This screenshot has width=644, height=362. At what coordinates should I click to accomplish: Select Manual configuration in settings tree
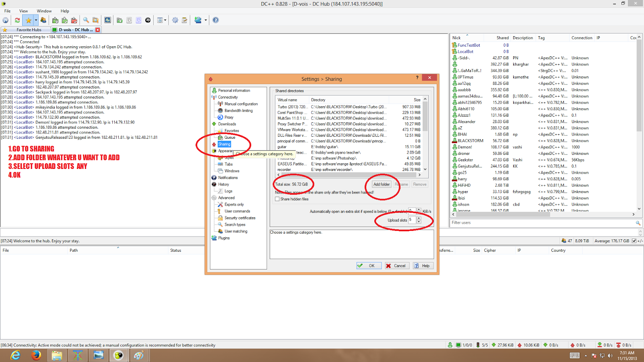tap(241, 104)
